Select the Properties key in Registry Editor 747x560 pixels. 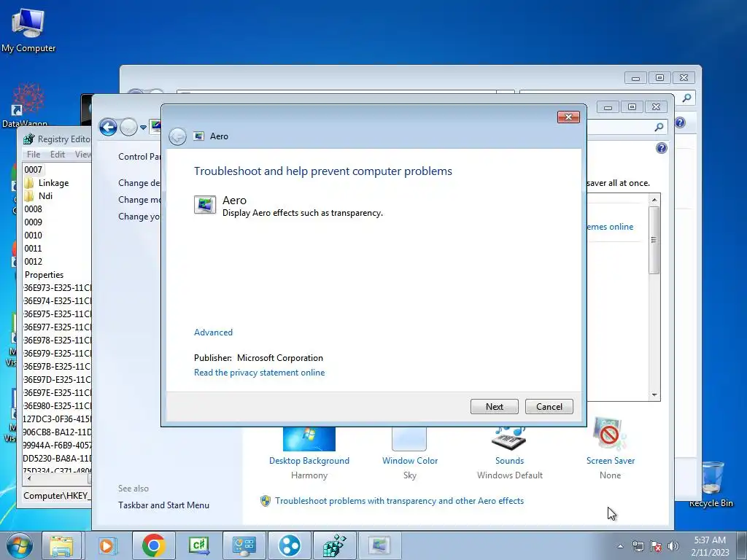pos(44,275)
